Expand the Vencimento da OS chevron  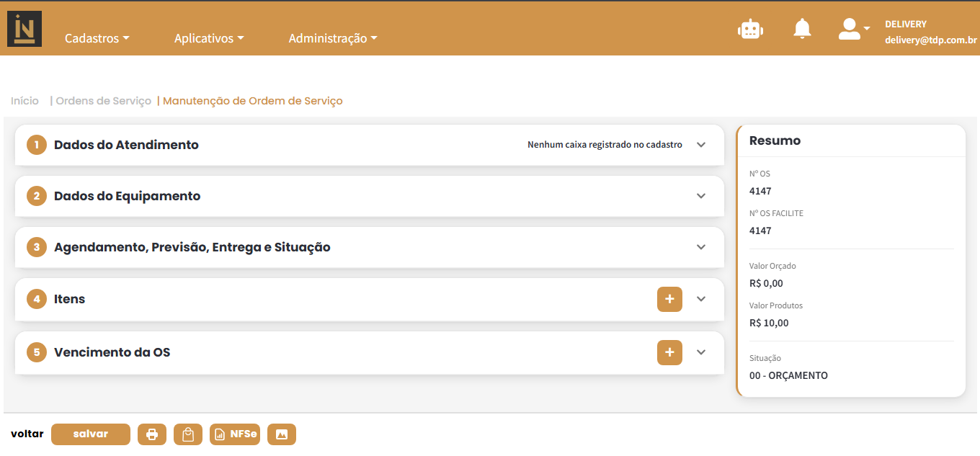tap(701, 352)
